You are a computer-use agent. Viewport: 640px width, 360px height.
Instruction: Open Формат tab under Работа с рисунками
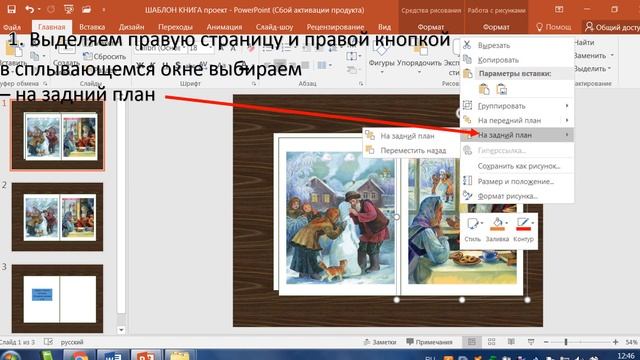(x=496, y=27)
